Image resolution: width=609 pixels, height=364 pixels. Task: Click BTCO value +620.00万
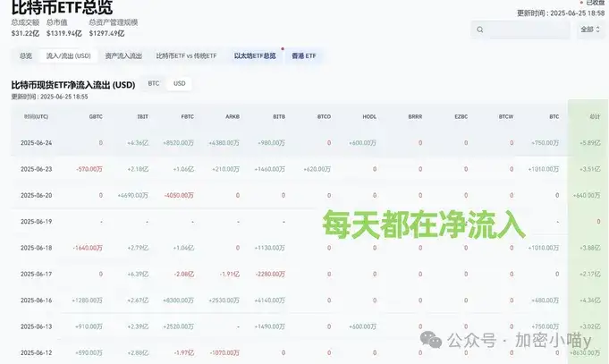pyautogui.click(x=317, y=169)
